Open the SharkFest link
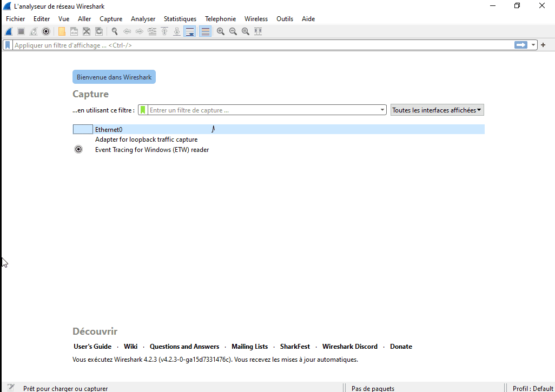This screenshot has width=555, height=392. pos(295,347)
